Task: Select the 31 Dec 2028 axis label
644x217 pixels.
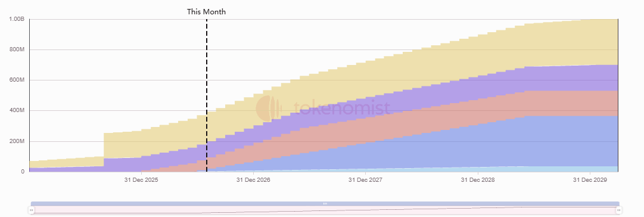Action: pos(478,180)
